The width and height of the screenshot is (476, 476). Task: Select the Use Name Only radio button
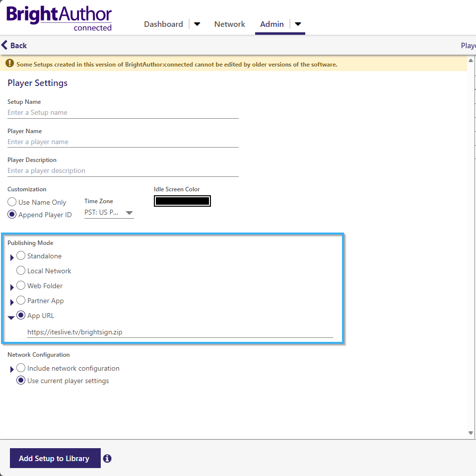(11, 202)
